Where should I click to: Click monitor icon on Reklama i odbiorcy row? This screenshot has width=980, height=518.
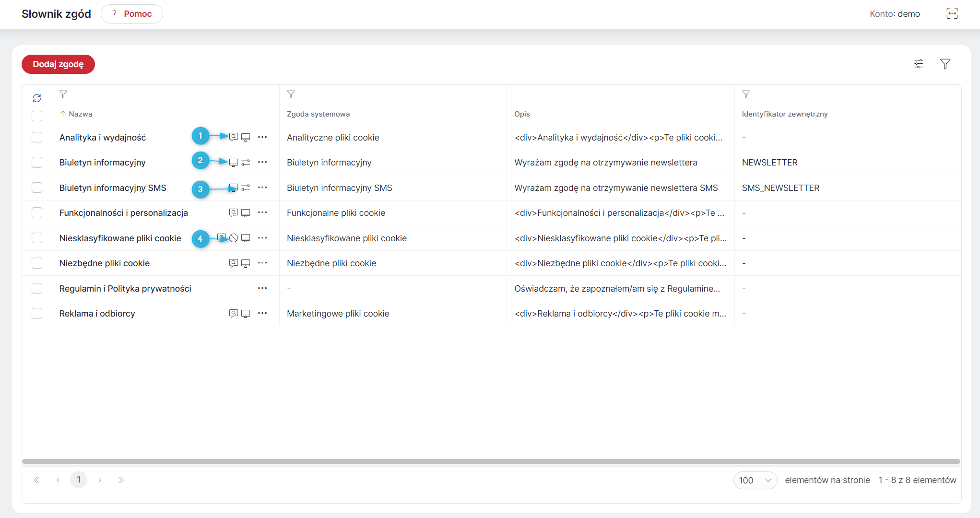click(x=246, y=314)
